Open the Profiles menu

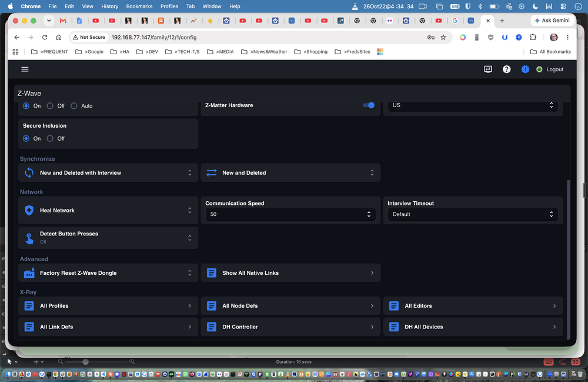tap(169, 6)
